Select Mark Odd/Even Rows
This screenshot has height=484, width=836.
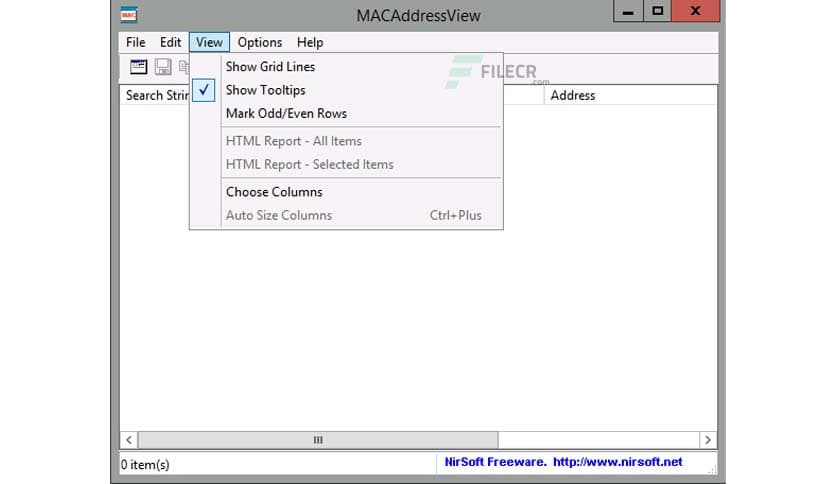(x=346, y=114)
